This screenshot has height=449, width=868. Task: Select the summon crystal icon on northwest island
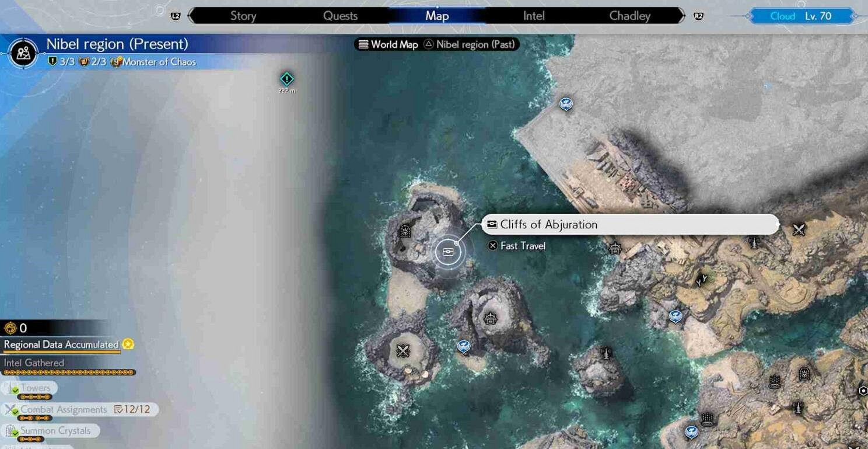tap(405, 232)
